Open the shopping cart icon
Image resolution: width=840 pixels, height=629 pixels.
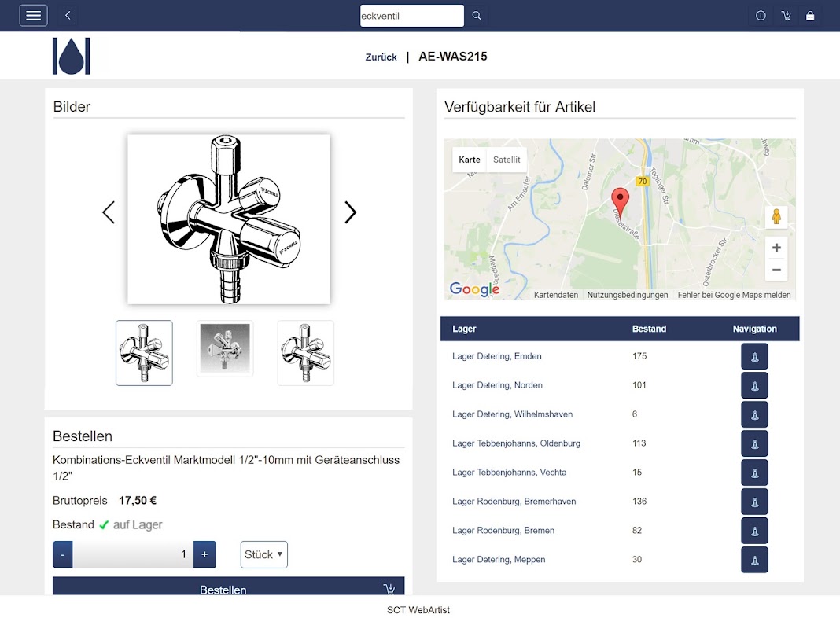coord(786,16)
